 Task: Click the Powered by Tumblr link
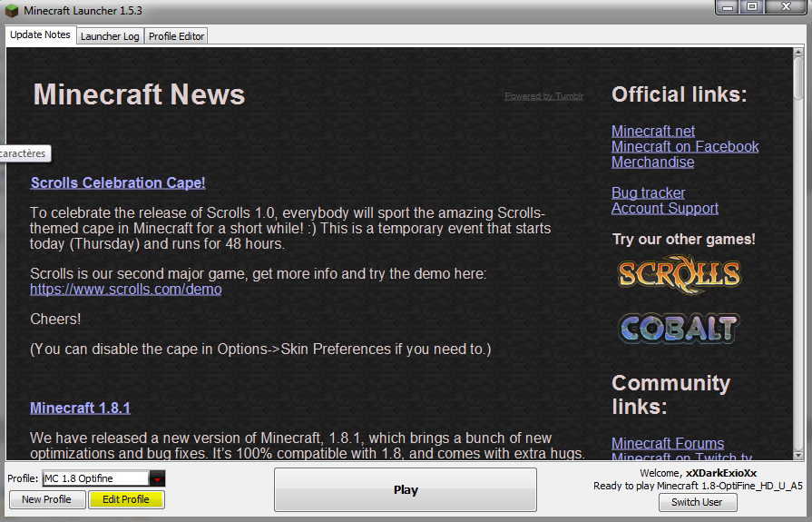pos(543,96)
